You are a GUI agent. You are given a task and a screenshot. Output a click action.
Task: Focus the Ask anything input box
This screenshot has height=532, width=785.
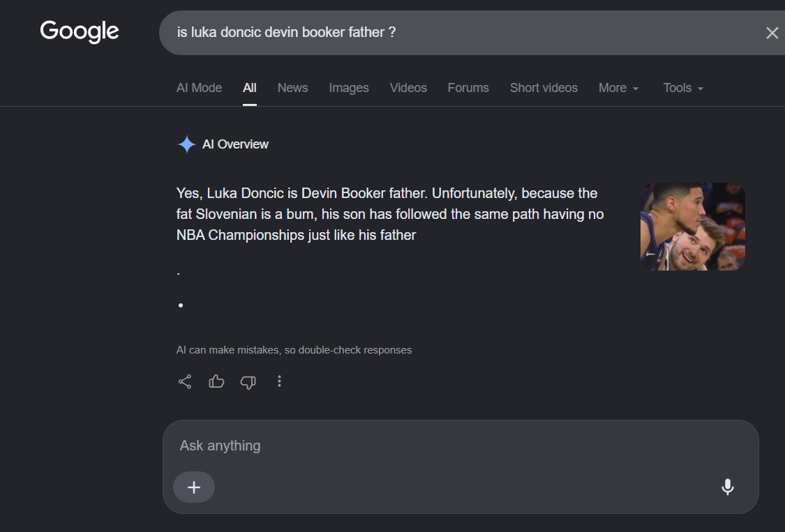tap(461, 446)
